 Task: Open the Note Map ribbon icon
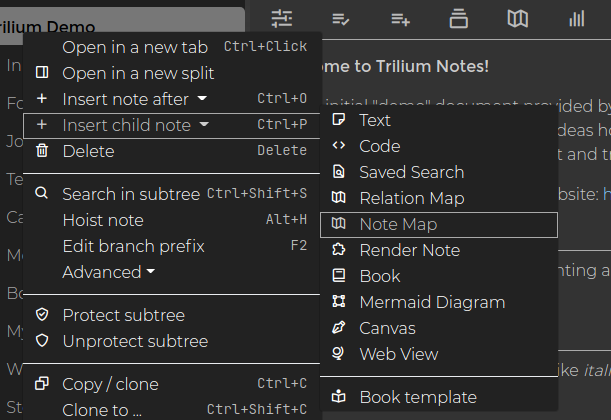517,18
